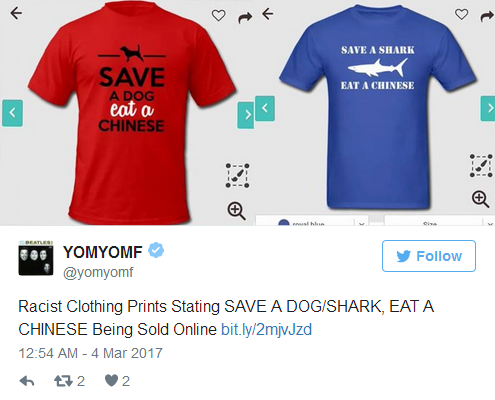Open customize design tool on blue shirt
The image size is (495, 400).
click(x=481, y=165)
